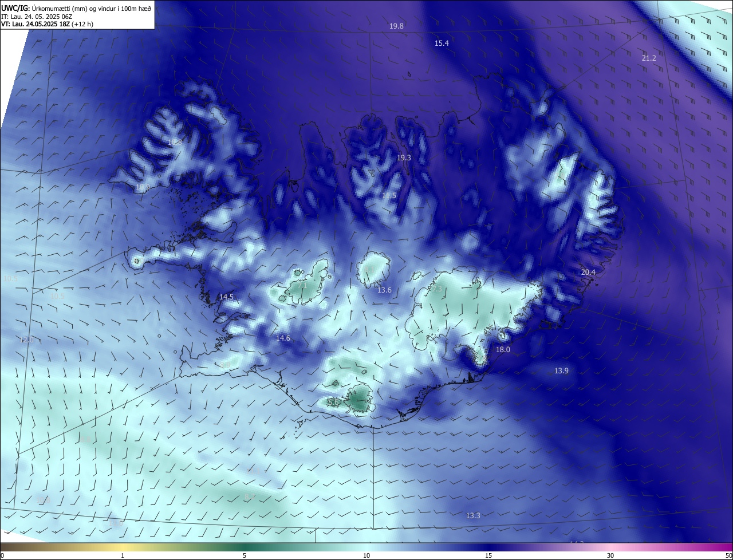Click the 15.4 value label
The image size is (733, 560).
click(x=442, y=44)
